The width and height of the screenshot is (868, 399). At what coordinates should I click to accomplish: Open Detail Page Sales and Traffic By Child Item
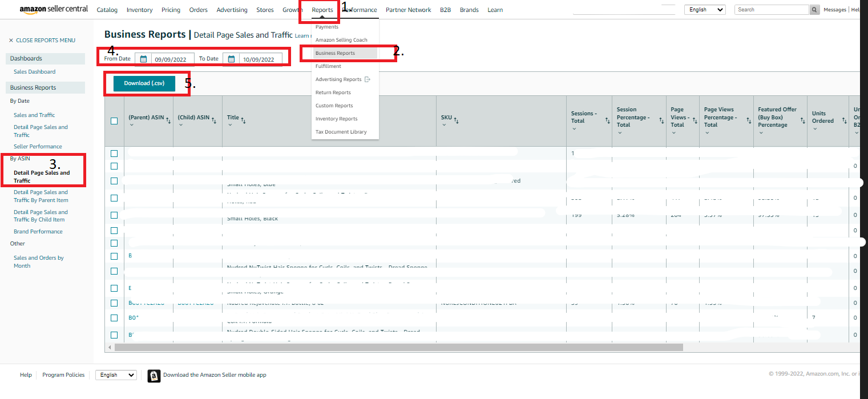(x=41, y=216)
